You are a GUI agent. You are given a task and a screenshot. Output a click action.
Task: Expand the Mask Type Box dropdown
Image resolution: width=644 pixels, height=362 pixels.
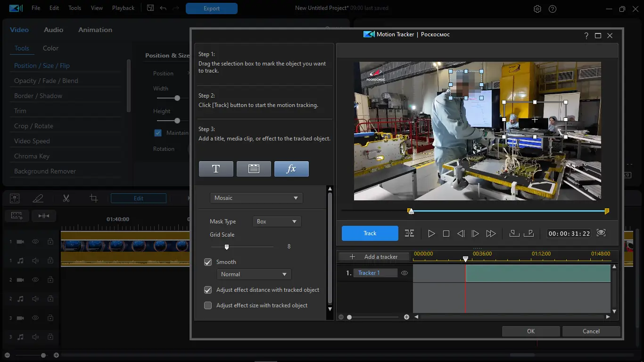[277, 222]
